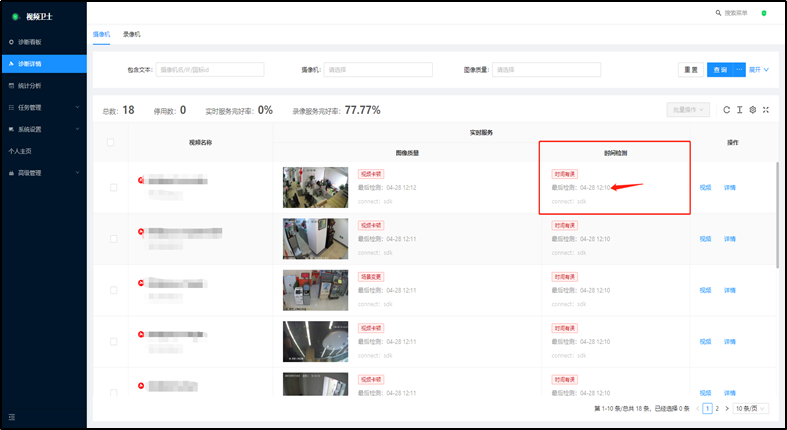Open the second row camera thumbnail
The width and height of the screenshot is (787, 430).
click(x=315, y=239)
